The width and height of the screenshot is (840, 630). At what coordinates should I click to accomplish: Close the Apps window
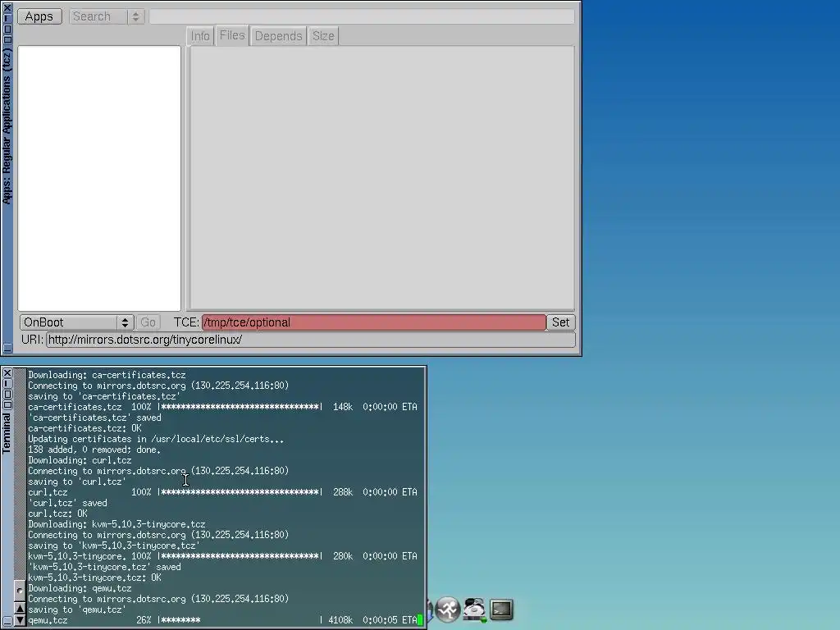pos(7,7)
